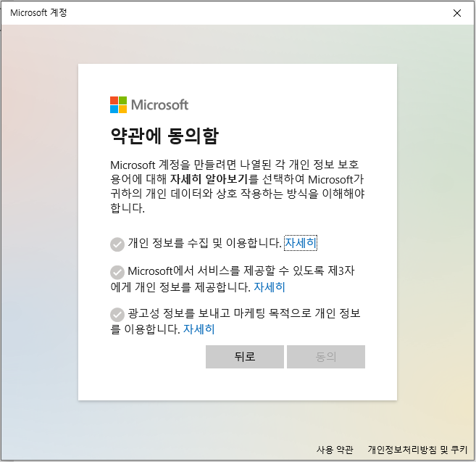Screen dimensions: 476x462
Task: Open 개인정보처리방침 및 쿠키 footer link
Action: coord(417,450)
